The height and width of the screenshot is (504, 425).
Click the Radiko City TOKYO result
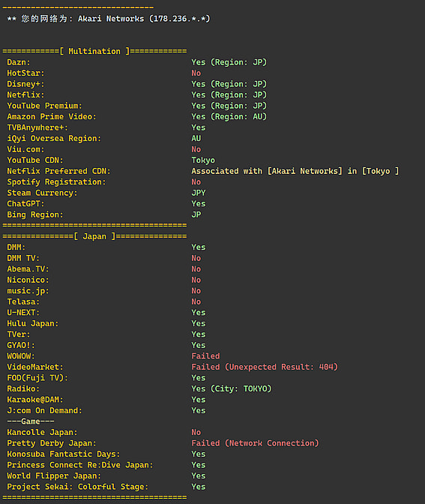point(232,389)
